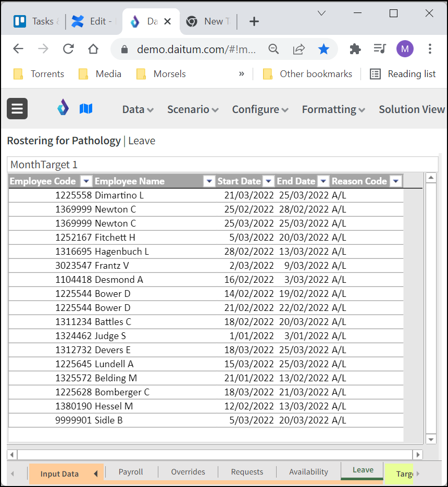The height and width of the screenshot is (487, 448).
Task: Reload the page
Action: 68,49
